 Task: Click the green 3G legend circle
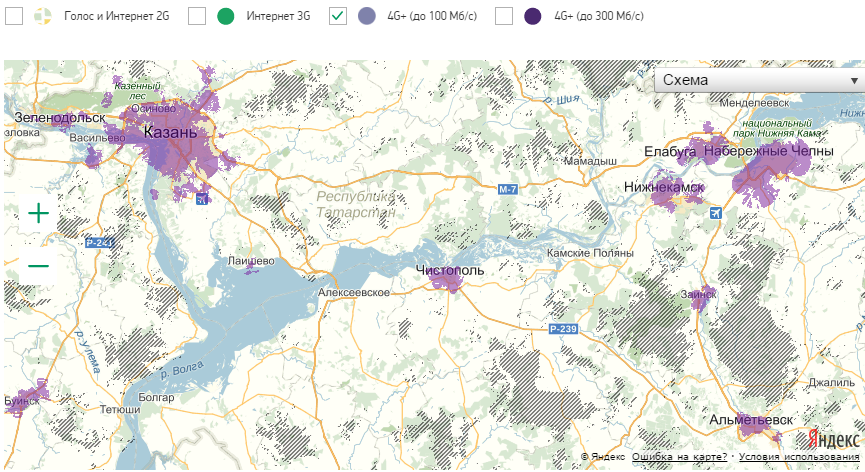tap(226, 16)
